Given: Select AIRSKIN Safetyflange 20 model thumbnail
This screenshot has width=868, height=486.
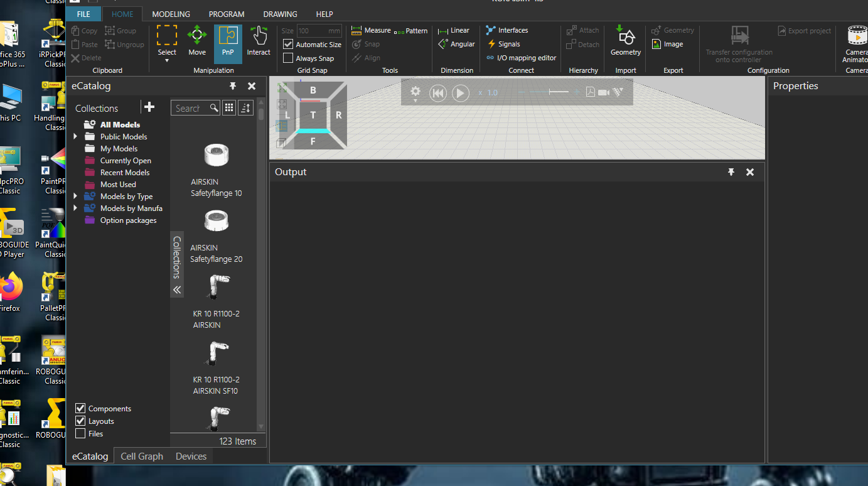Looking at the screenshot, I should click(216, 221).
